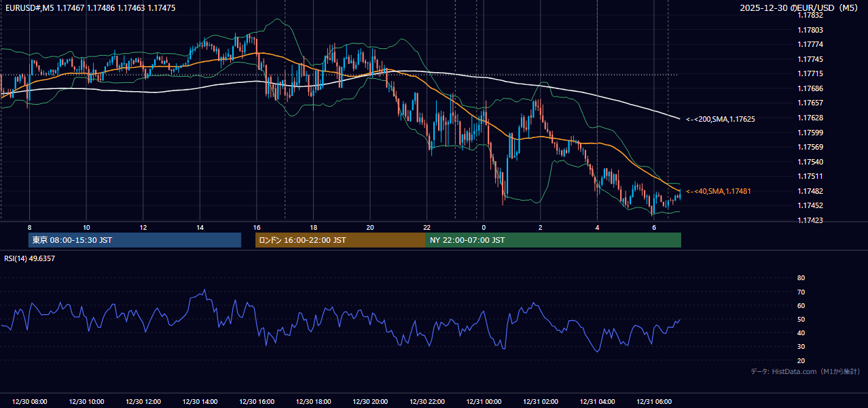
Task: Click price axis label 1.17803
Action: pos(811,30)
